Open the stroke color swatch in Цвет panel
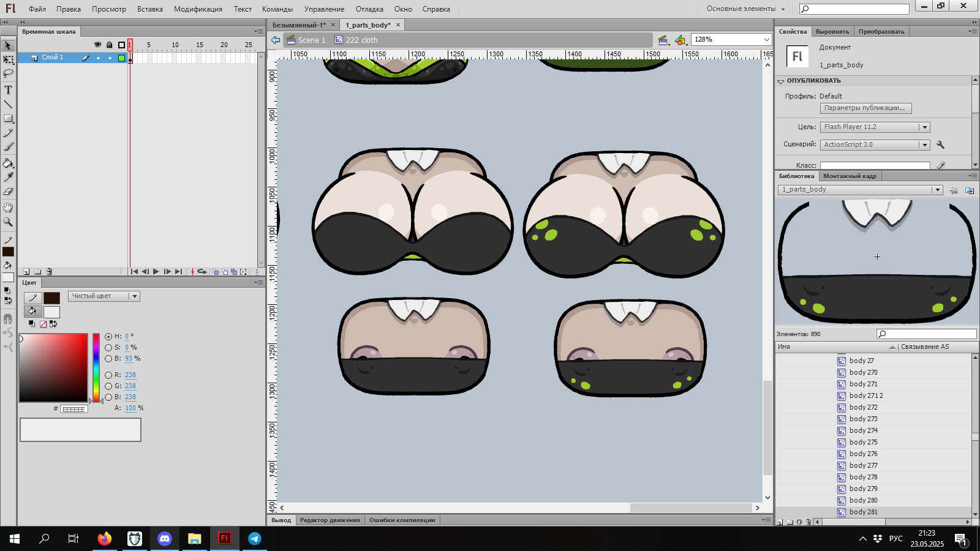 click(51, 298)
